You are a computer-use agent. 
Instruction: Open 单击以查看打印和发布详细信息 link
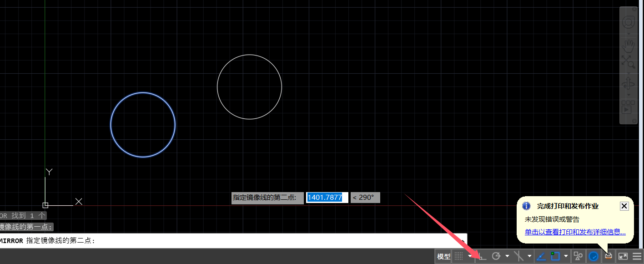(x=575, y=232)
